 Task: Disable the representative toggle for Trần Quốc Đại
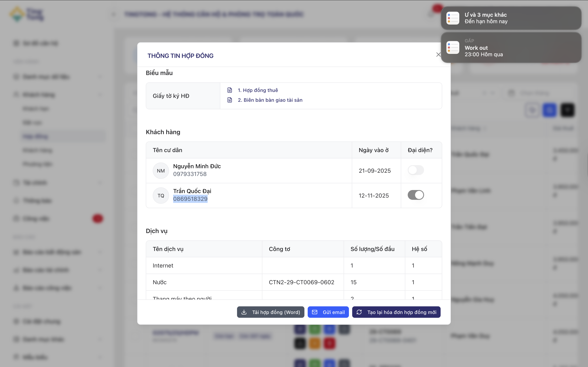pyautogui.click(x=415, y=195)
